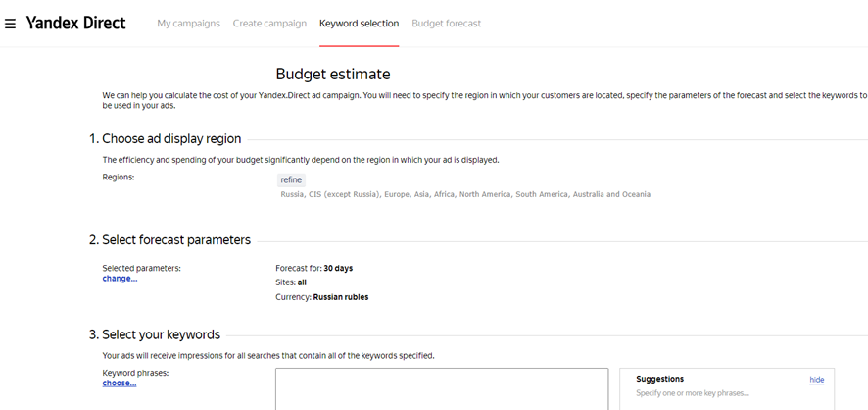Switch to the My campaigns tab
The width and height of the screenshot is (868, 410).
click(188, 24)
